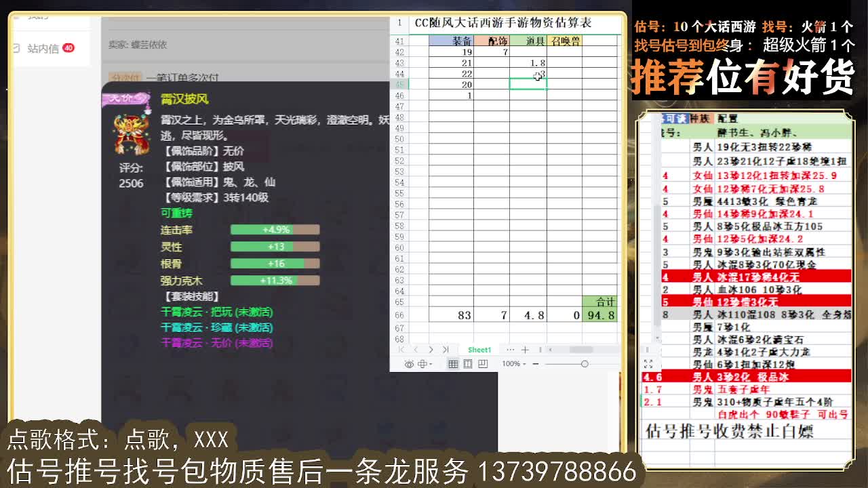Screen dimensions: 868x488
Task: Click red row 男人 冰混17珍稀4化无
Action: pyautogui.click(x=757, y=277)
